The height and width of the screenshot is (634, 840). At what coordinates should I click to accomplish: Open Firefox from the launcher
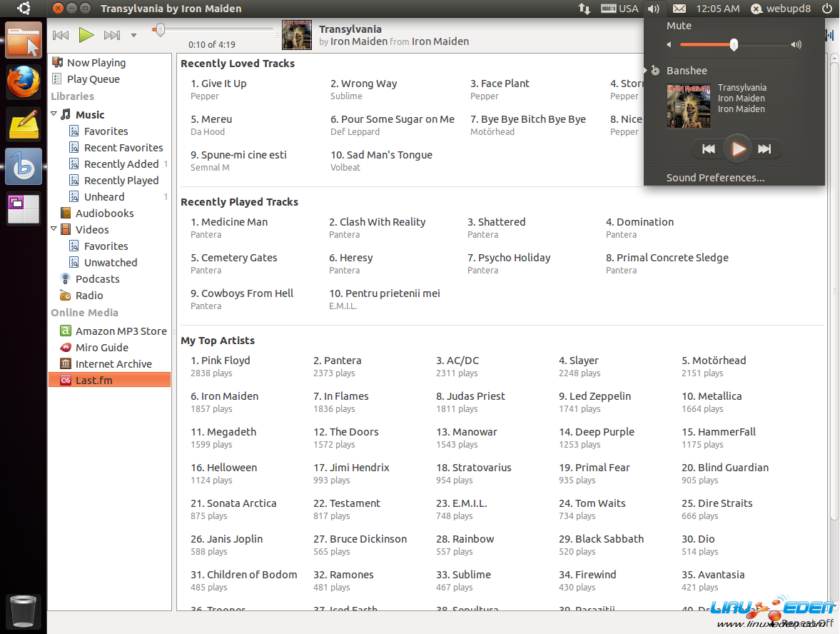[x=24, y=81]
